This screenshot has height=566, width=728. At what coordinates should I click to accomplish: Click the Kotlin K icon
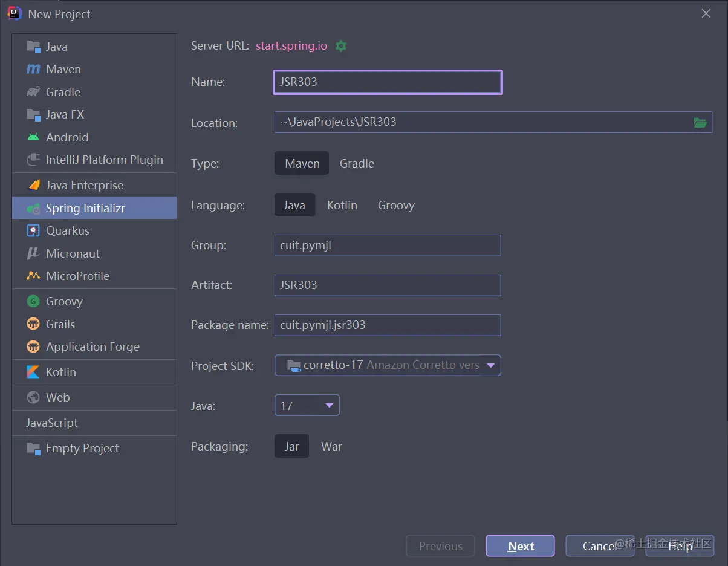[x=33, y=372]
